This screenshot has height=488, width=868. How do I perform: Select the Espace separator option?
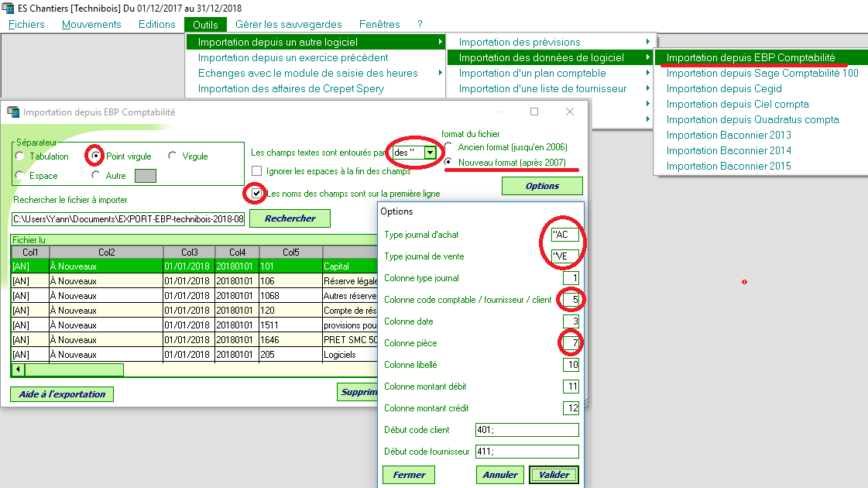pyautogui.click(x=20, y=175)
